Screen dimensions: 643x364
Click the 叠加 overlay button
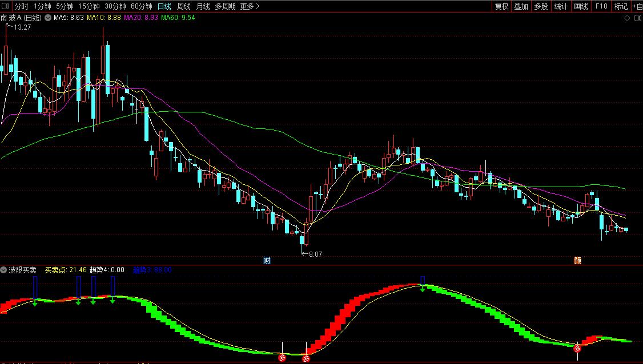coord(521,6)
